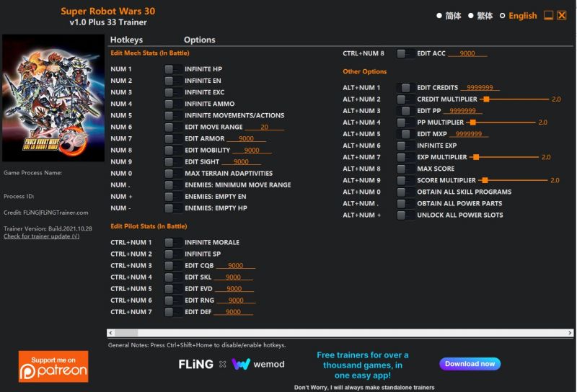Click Free trainers WeMod promo text
The height and width of the screenshot is (392, 577).
(x=363, y=365)
